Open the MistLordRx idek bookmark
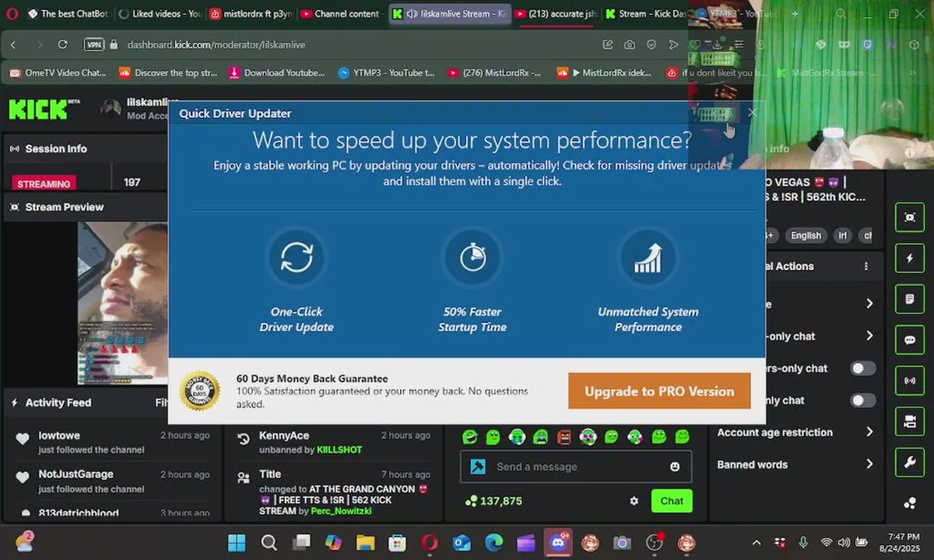Image resolution: width=934 pixels, height=560 pixels. pos(605,73)
